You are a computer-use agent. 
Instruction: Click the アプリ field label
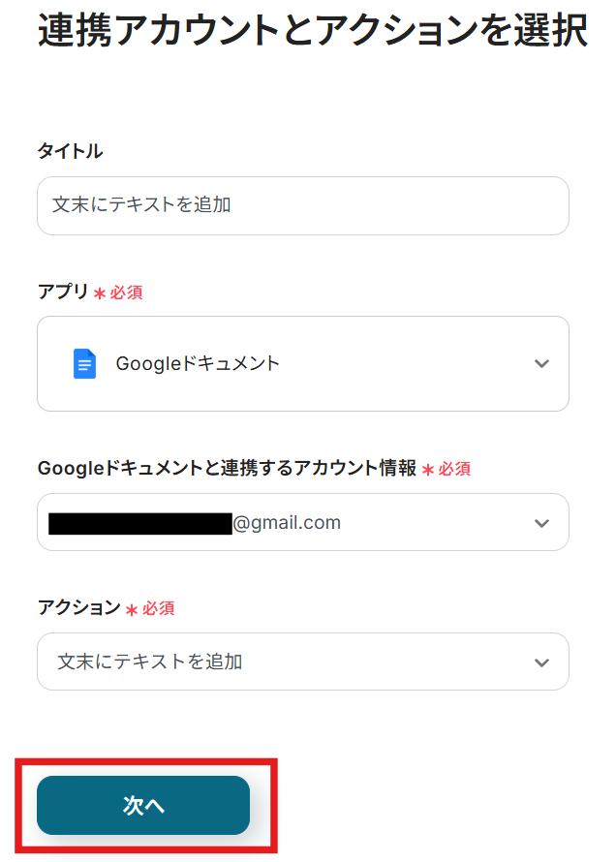(63, 292)
